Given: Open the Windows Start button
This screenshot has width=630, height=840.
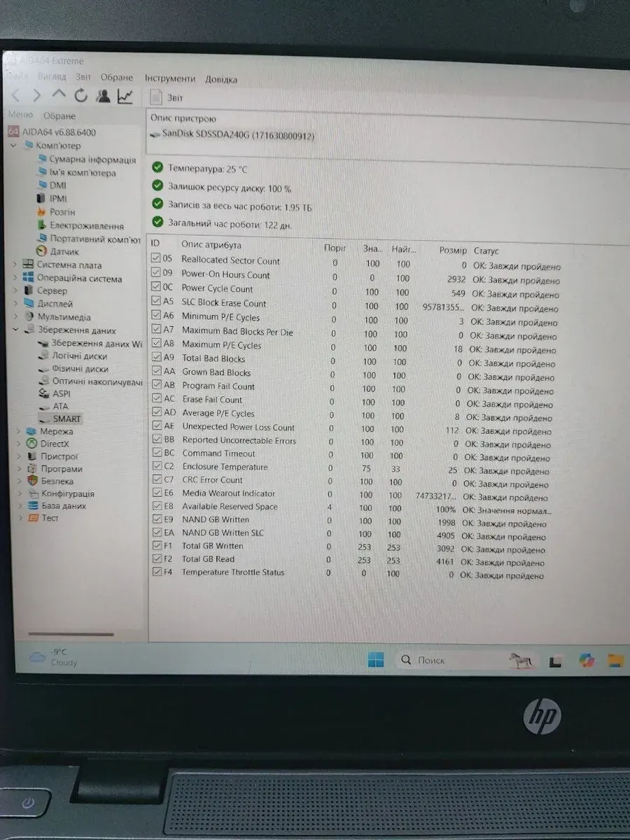Looking at the screenshot, I should (376, 660).
